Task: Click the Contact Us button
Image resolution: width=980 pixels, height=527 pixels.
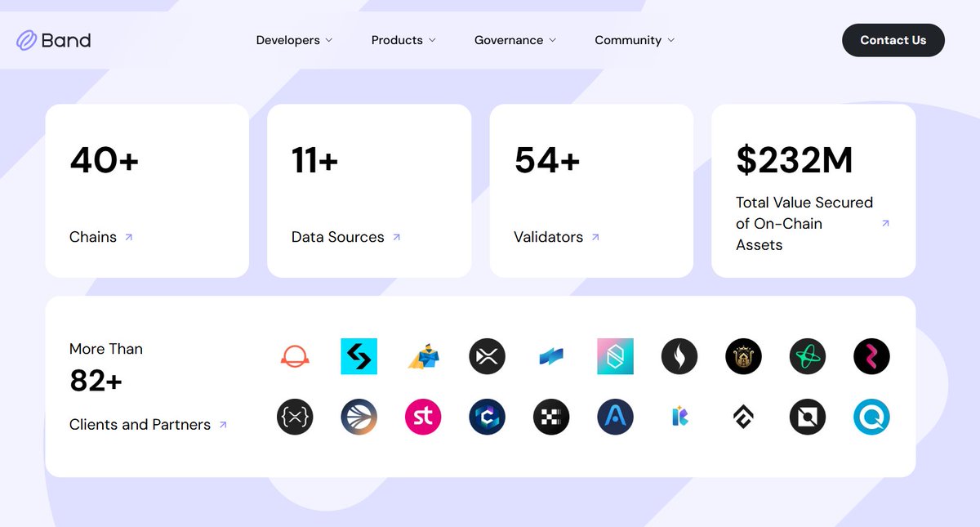Action: [x=893, y=40]
